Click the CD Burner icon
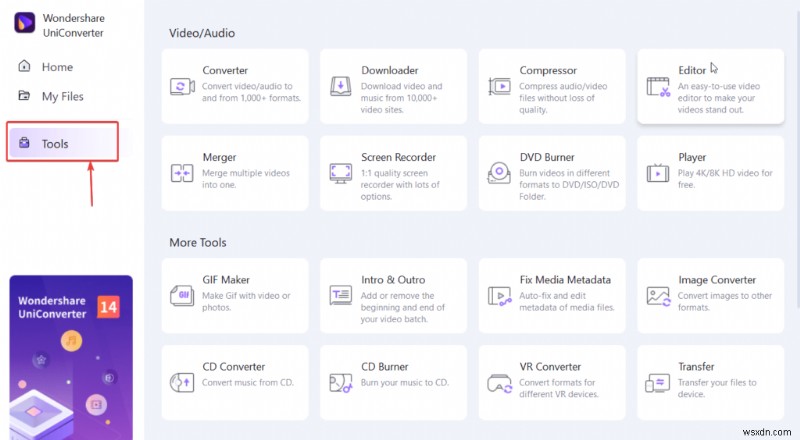The image size is (800, 440). click(340, 382)
